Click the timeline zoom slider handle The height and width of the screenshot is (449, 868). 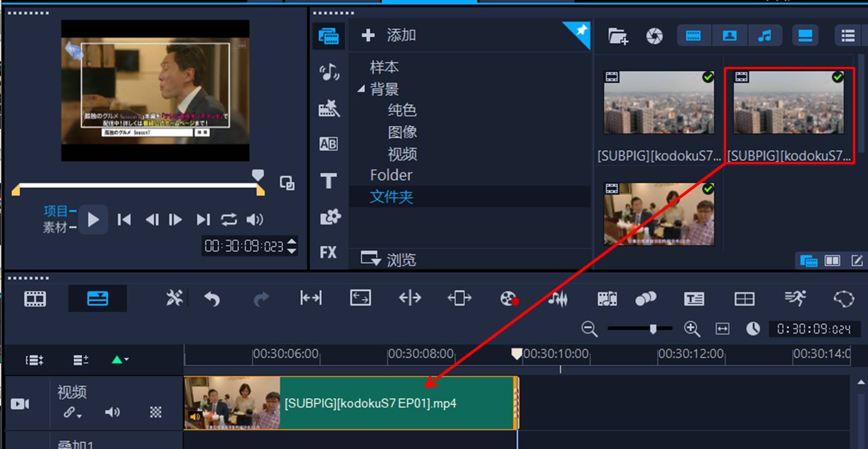pos(652,329)
